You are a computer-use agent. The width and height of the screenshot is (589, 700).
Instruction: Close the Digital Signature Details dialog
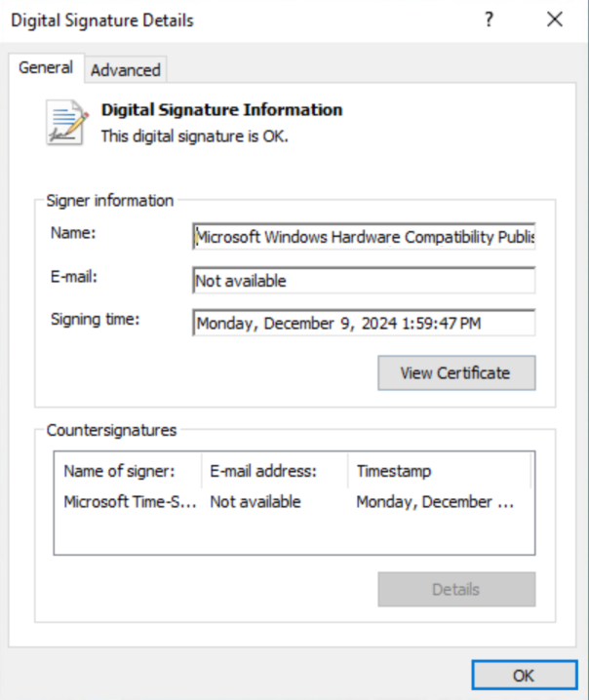pyautogui.click(x=555, y=19)
